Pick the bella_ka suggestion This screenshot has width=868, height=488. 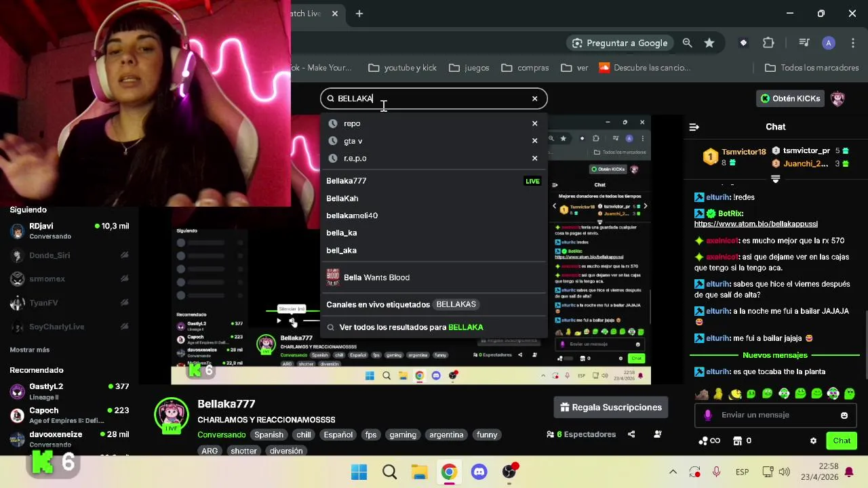pos(434,232)
